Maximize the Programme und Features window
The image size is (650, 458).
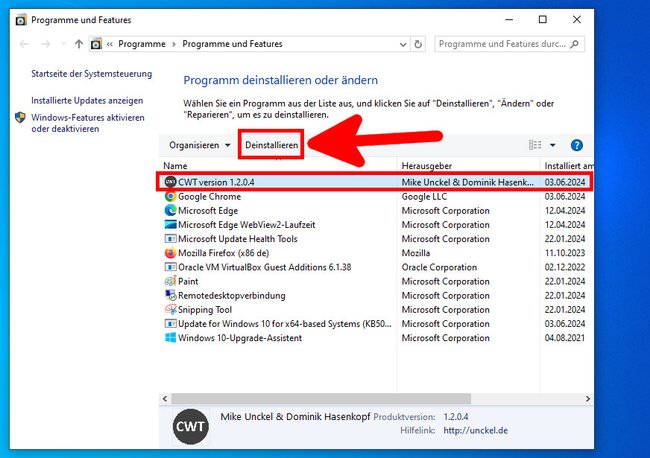(543, 19)
